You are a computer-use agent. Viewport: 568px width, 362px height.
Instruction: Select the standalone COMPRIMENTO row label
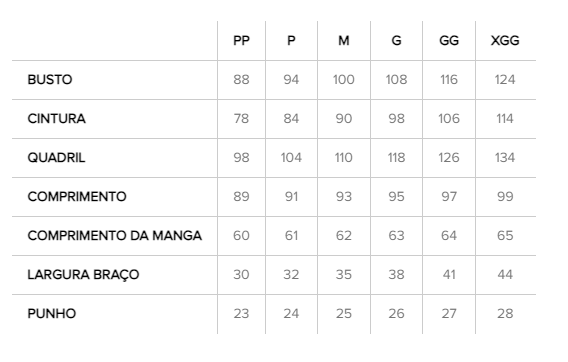[x=77, y=197]
